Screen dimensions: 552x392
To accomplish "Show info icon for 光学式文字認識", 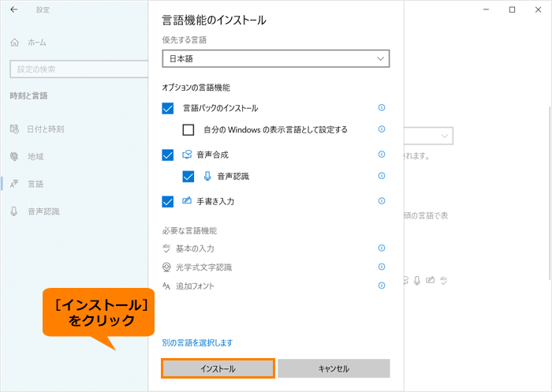I will coord(382,267).
